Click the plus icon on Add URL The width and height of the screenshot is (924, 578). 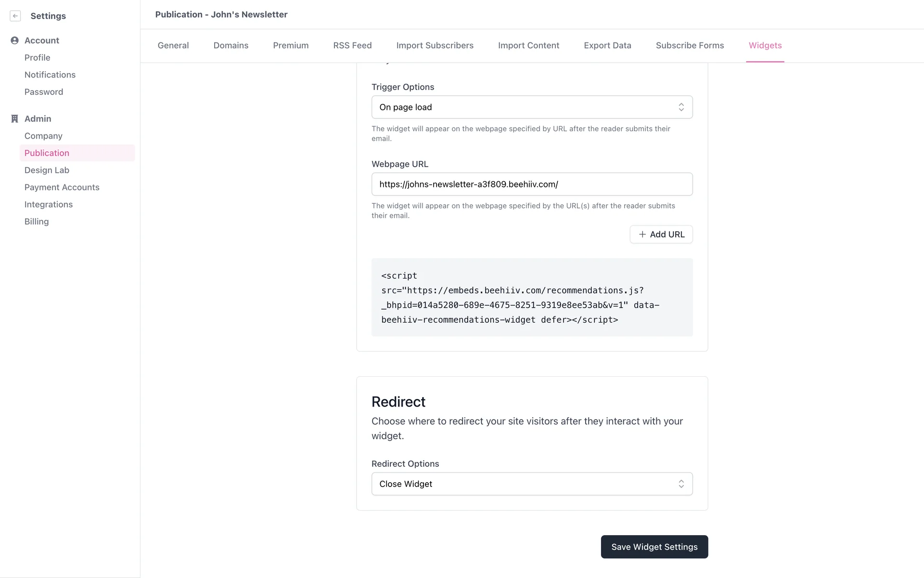coord(642,235)
